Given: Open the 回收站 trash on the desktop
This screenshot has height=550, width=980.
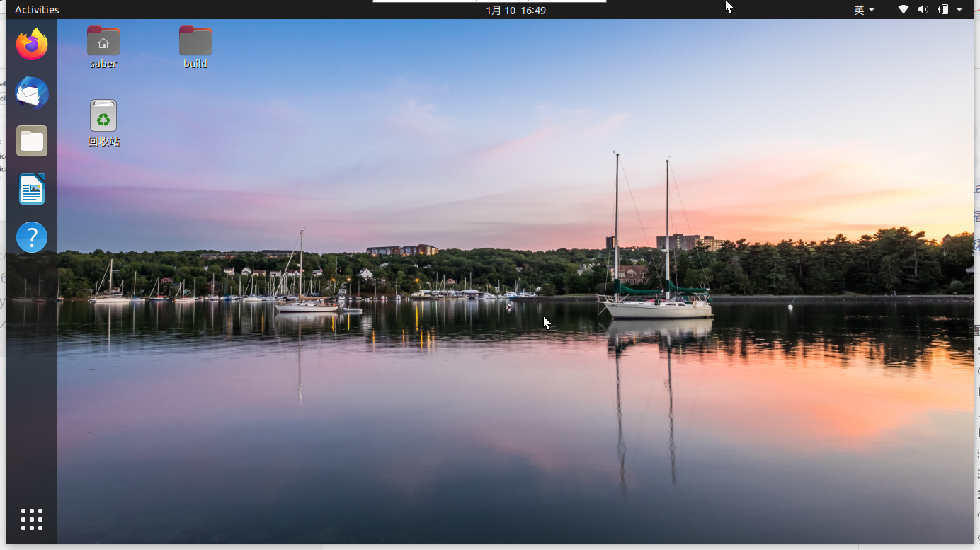Looking at the screenshot, I should [x=103, y=115].
